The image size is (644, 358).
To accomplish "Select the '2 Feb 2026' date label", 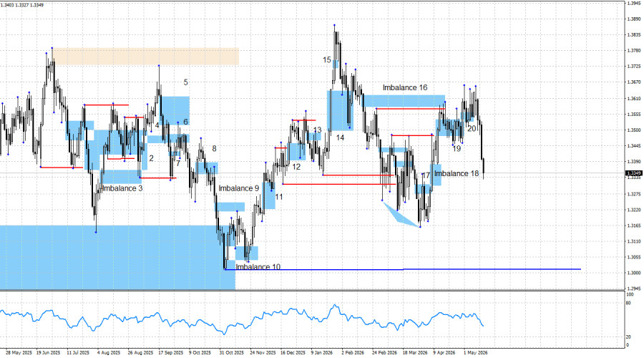I will (352, 353).
